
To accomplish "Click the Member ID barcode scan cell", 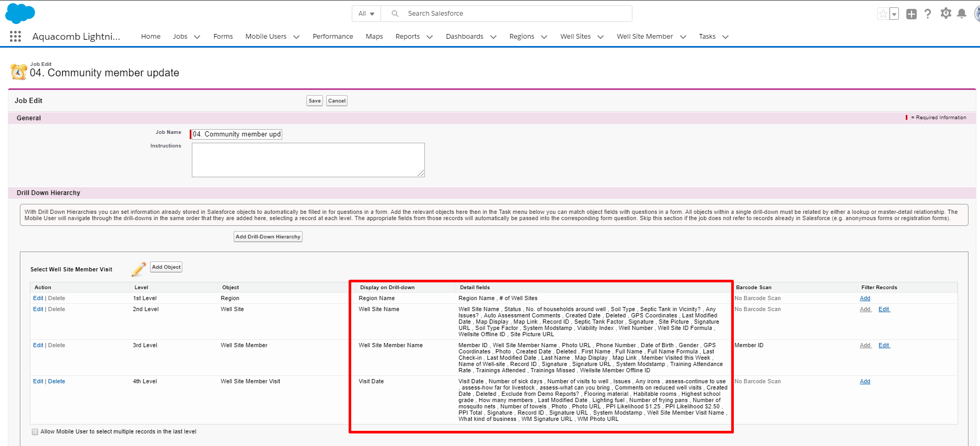I will click(x=749, y=345).
